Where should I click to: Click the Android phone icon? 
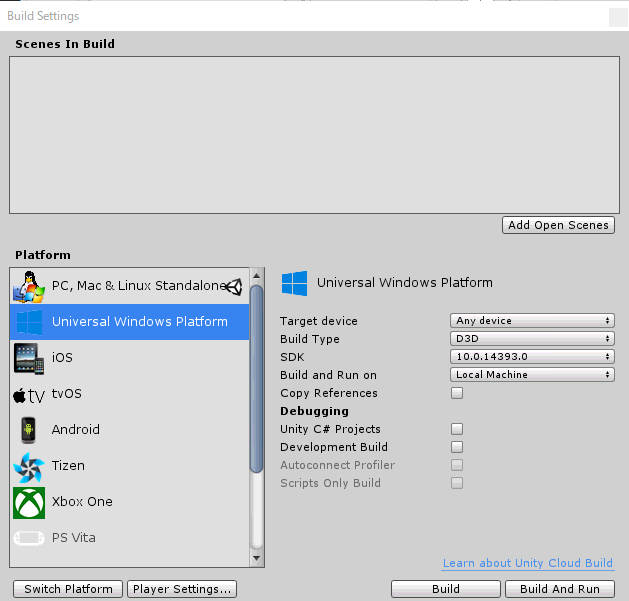click(x=28, y=430)
